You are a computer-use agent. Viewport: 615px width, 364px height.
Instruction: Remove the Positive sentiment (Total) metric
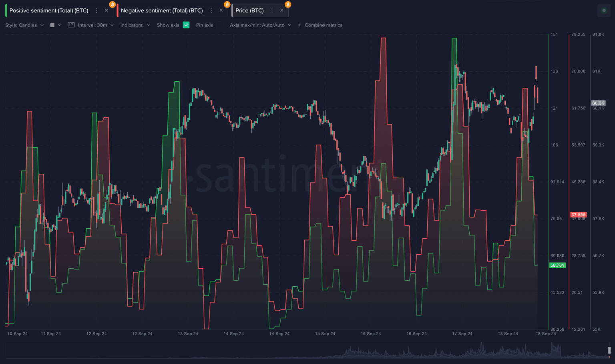coord(106,10)
